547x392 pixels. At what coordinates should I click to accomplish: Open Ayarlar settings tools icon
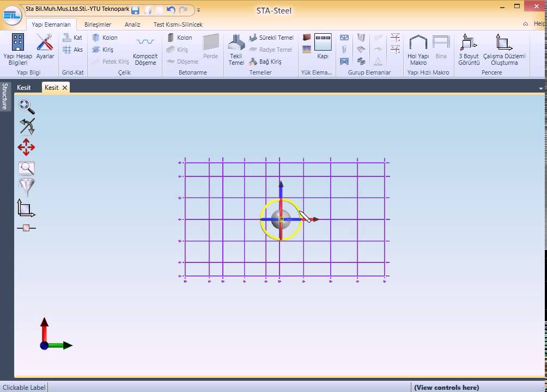tap(45, 46)
